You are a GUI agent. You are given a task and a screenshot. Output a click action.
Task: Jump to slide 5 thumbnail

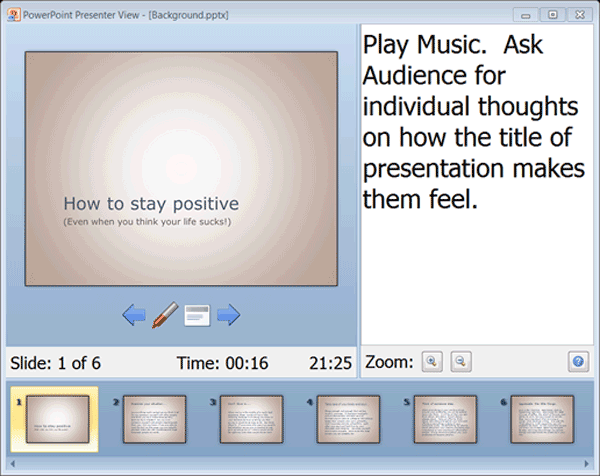tap(445, 419)
